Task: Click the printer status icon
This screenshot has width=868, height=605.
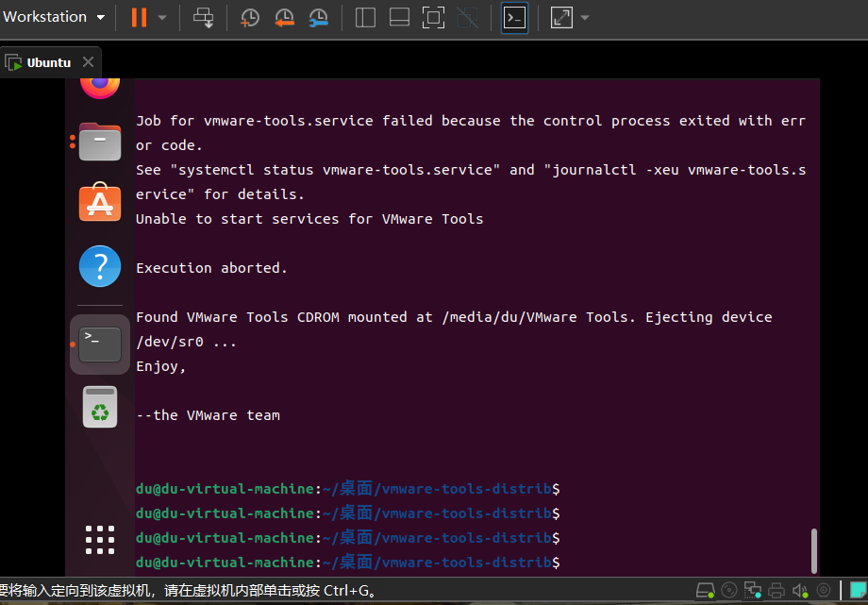Action: (x=776, y=591)
